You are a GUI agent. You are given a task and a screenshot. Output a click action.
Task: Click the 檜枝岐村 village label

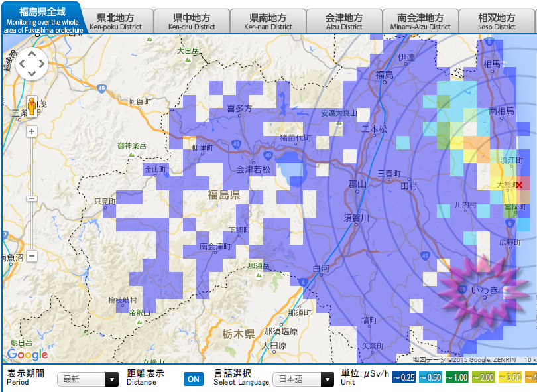coord(123,300)
